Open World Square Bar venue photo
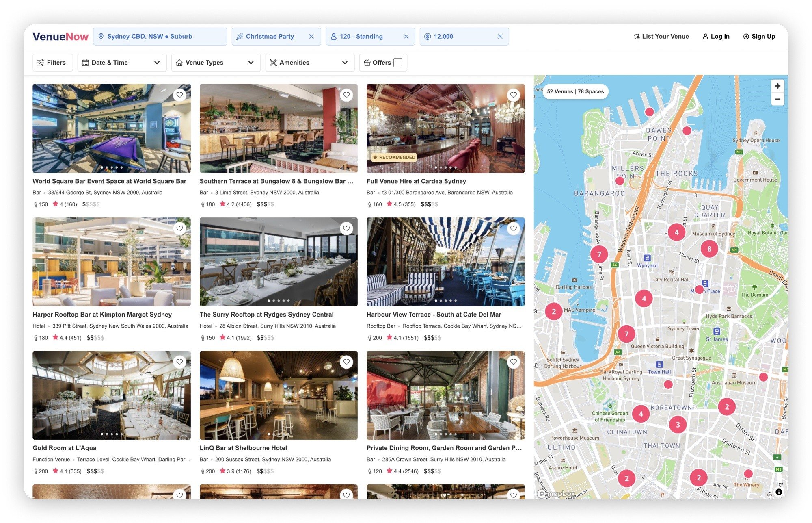Screen dimensions: 812x523 (x=112, y=128)
